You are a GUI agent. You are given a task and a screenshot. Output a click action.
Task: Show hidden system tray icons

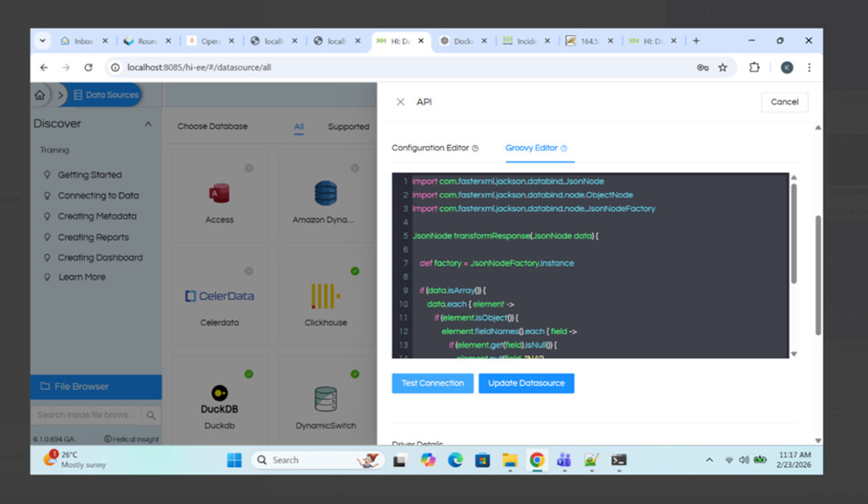709,460
